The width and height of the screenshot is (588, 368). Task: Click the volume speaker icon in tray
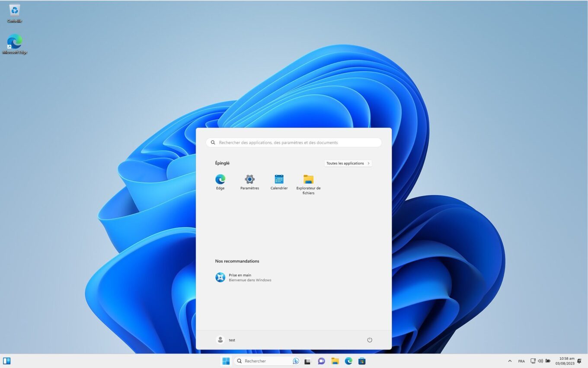coord(540,361)
